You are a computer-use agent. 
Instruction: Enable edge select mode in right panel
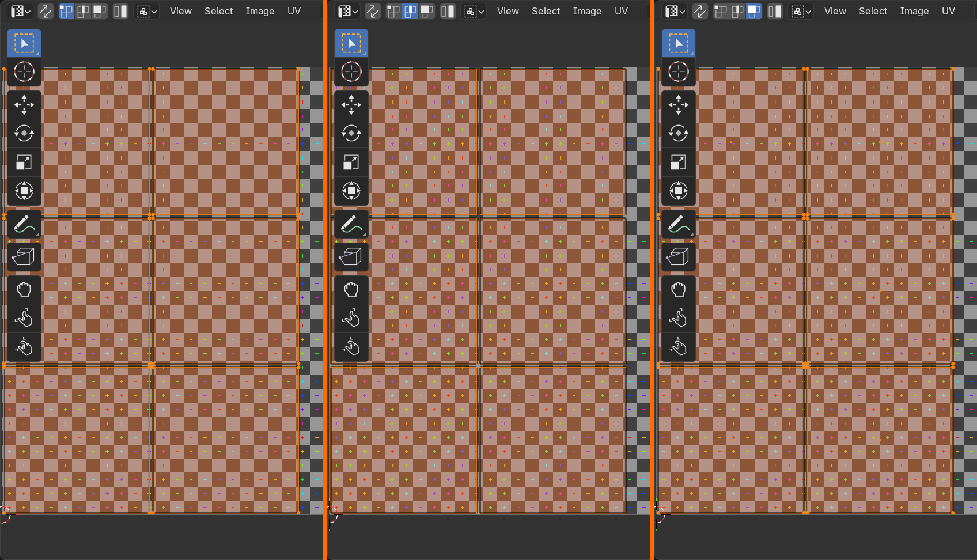click(x=738, y=11)
